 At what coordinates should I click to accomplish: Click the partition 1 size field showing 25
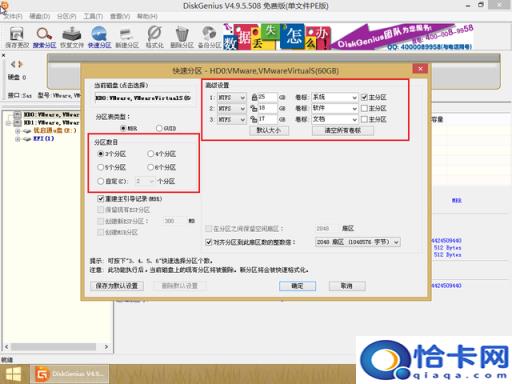pos(268,97)
